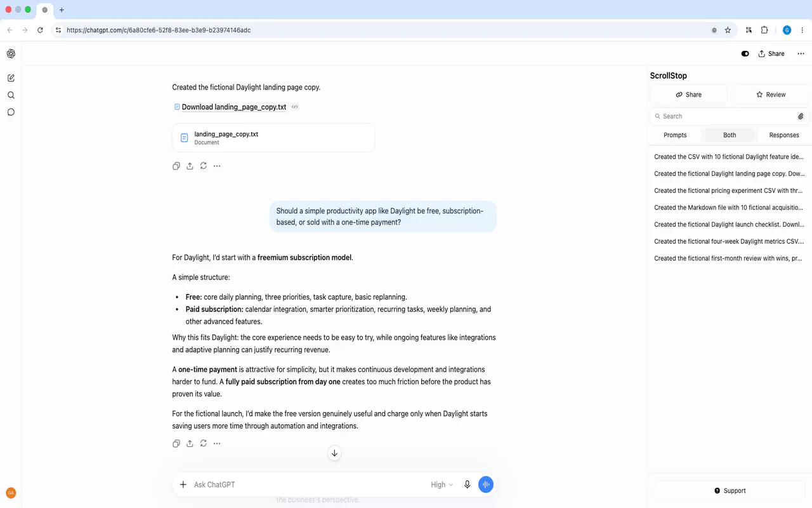Viewport: 812px width, 508px height.
Task: Open Download landing_page_copy.txt link
Action: [x=233, y=107]
